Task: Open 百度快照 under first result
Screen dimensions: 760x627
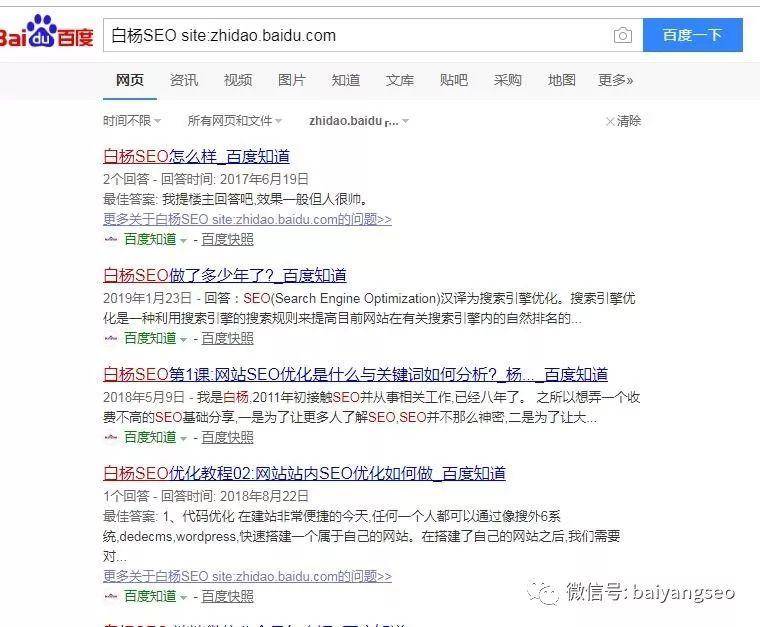Action: [227, 239]
